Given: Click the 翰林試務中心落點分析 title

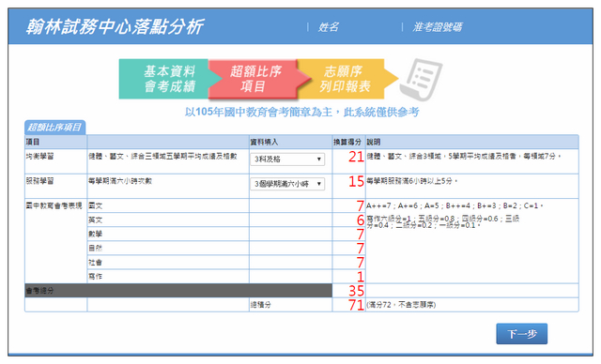Looking at the screenshot, I should click(115, 27).
